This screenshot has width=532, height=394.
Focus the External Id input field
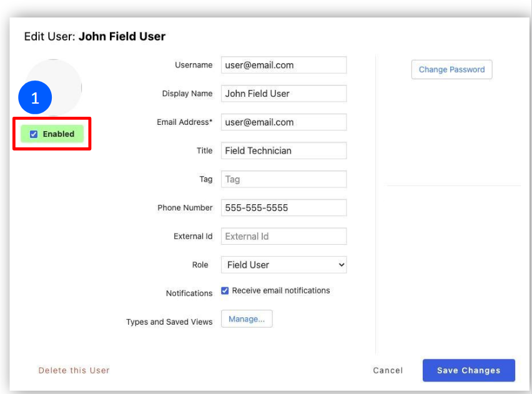click(x=283, y=237)
